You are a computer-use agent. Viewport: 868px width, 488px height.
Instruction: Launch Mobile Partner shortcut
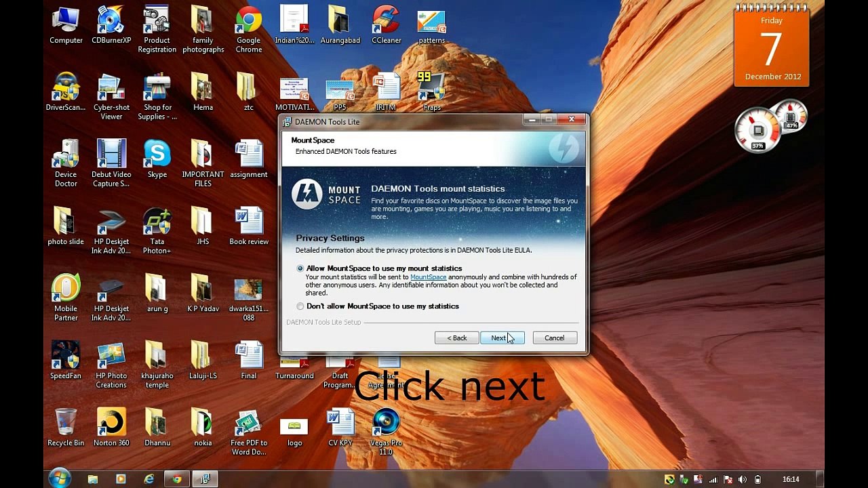[x=66, y=298]
